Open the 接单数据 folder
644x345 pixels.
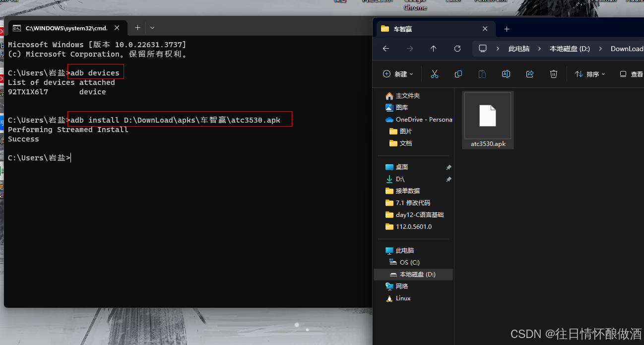(x=402, y=191)
